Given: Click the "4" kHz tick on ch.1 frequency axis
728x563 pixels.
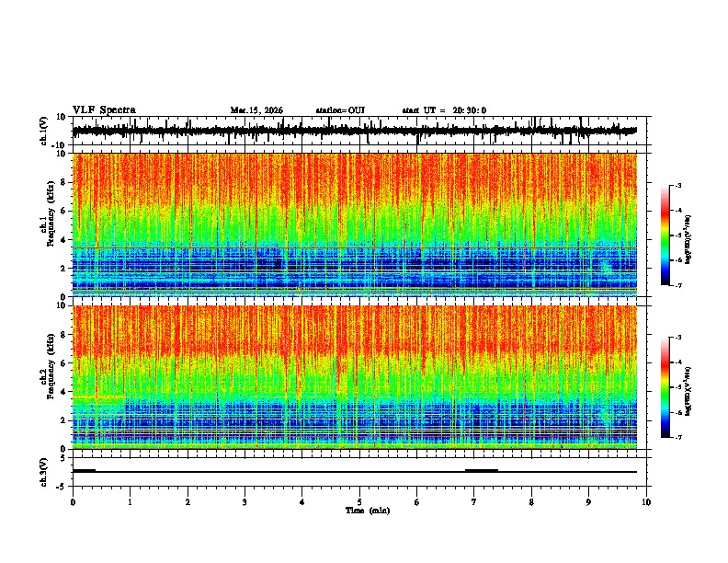Looking at the screenshot, I should pyautogui.click(x=63, y=240).
